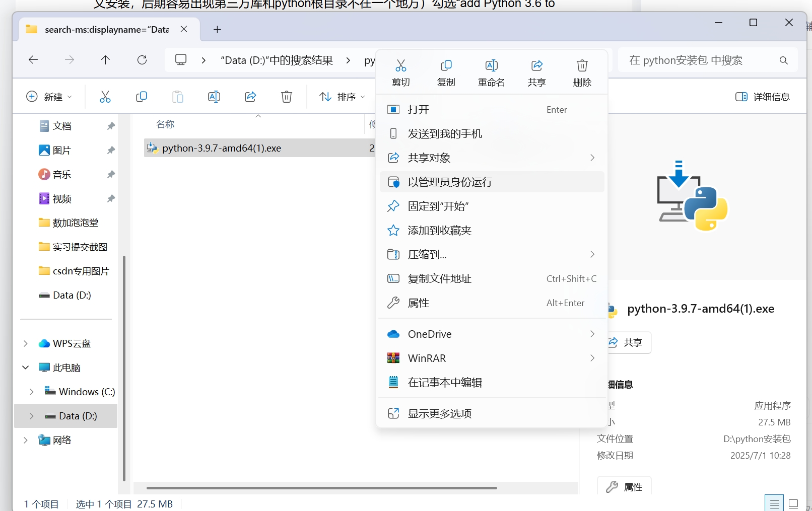
Task: Click the Paste clipboard icon in toolbar
Action: [x=178, y=97]
